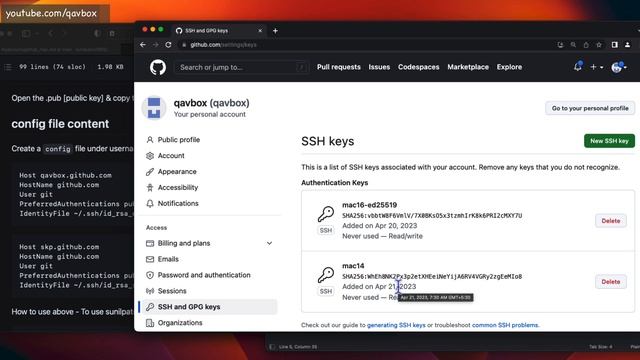This screenshot has width=640, height=360.
Task: Toggle the browser side panel icon
Action: point(615,45)
